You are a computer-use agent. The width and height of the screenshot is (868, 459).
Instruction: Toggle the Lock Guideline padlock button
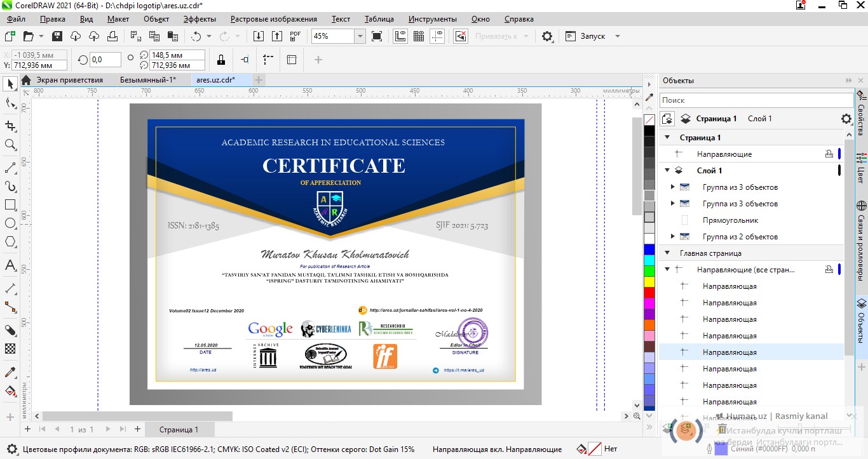[x=220, y=60]
